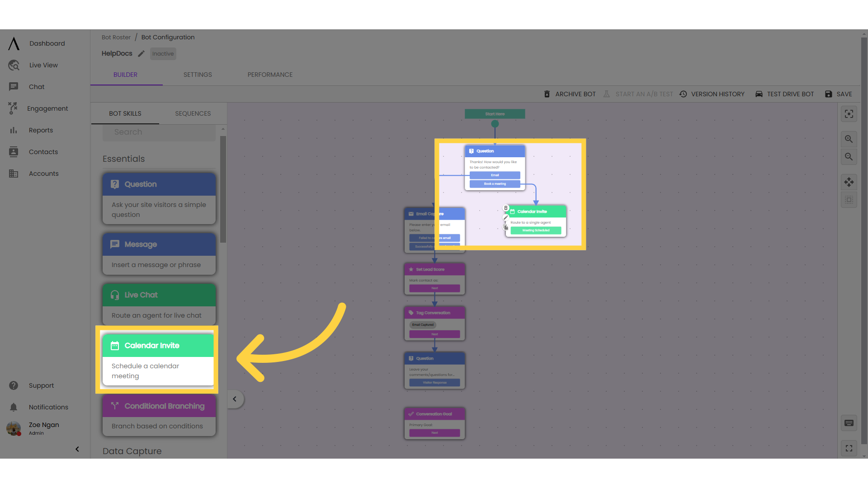
Task: Expand the Bot Roster breadcrumb dropdown
Action: (x=116, y=37)
